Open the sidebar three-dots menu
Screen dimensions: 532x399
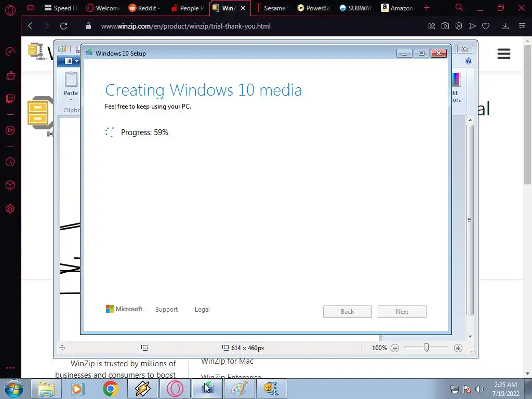(x=10, y=368)
